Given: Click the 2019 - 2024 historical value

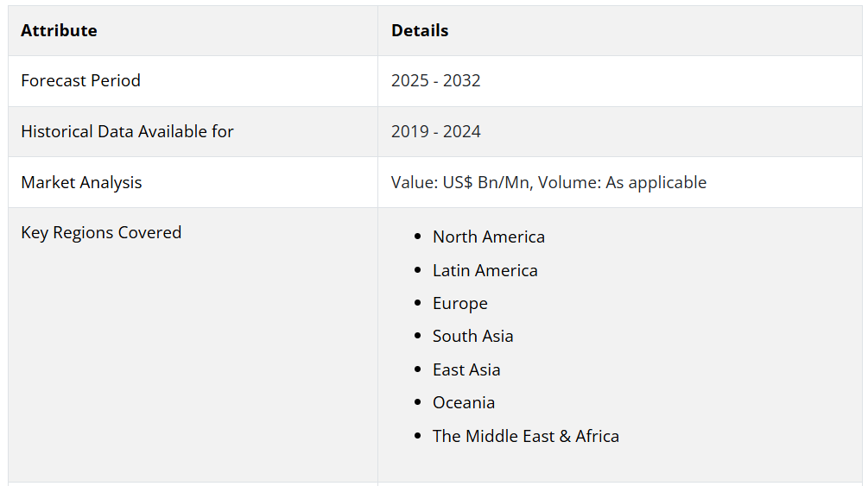Looking at the screenshot, I should (x=435, y=132).
